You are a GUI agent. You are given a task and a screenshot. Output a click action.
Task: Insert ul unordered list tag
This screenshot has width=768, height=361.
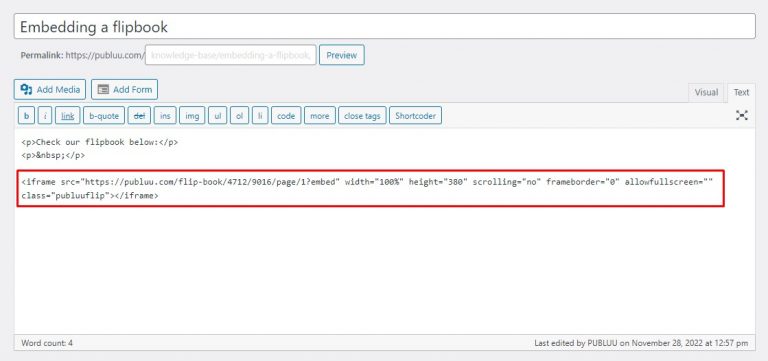click(x=217, y=116)
